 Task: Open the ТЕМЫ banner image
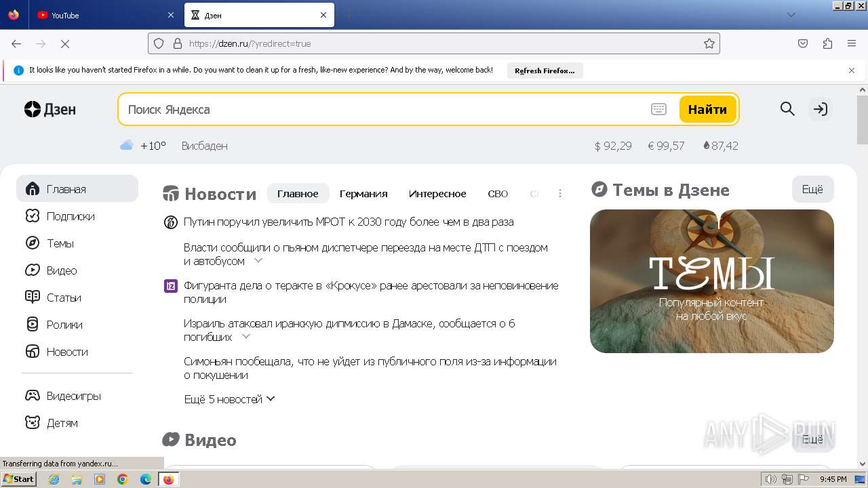pos(712,281)
